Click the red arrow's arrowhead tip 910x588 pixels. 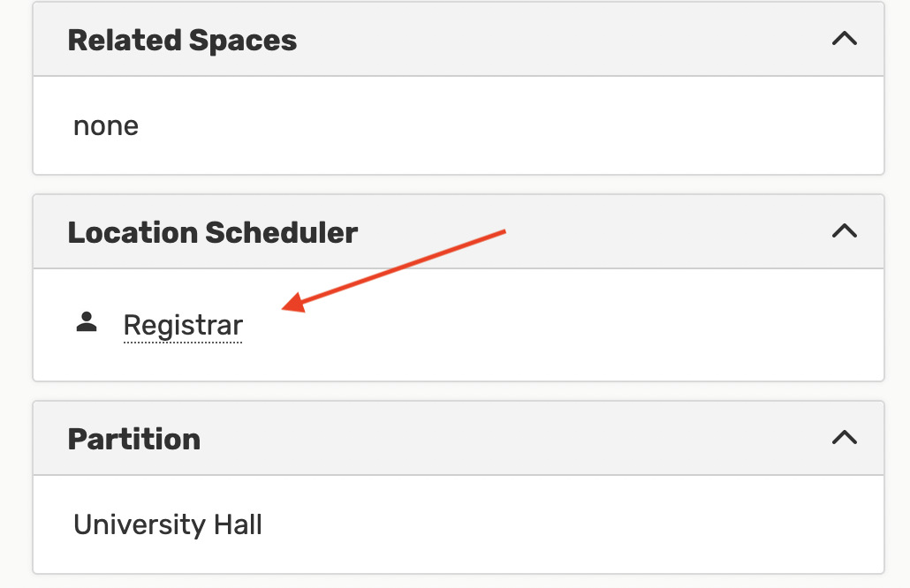pos(286,308)
